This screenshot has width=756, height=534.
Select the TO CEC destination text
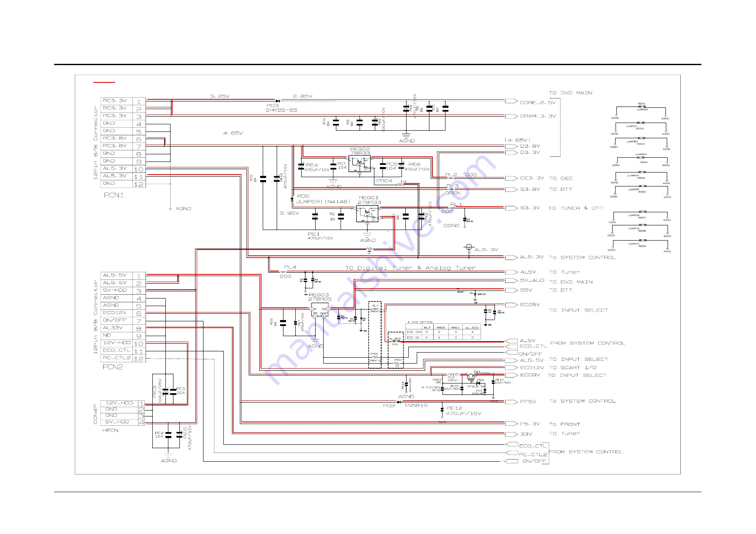point(561,178)
